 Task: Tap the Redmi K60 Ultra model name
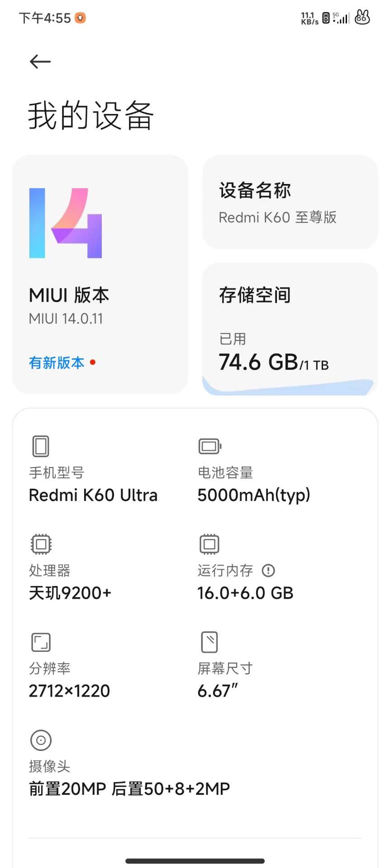[x=93, y=495]
